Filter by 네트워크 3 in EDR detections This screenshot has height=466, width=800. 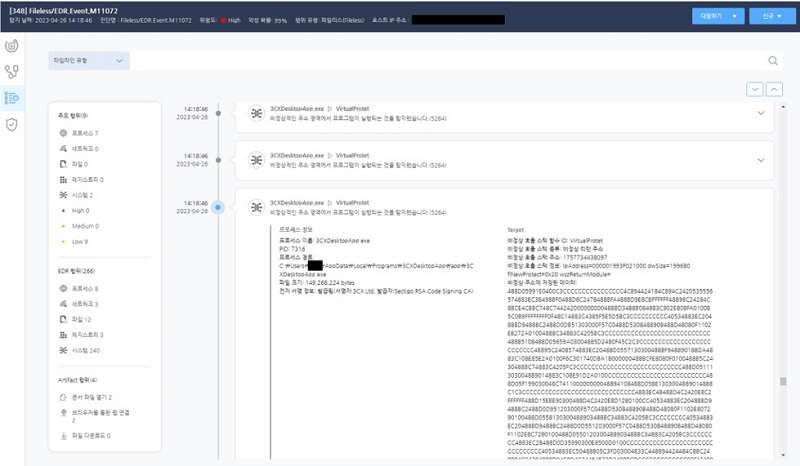coord(79,304)
